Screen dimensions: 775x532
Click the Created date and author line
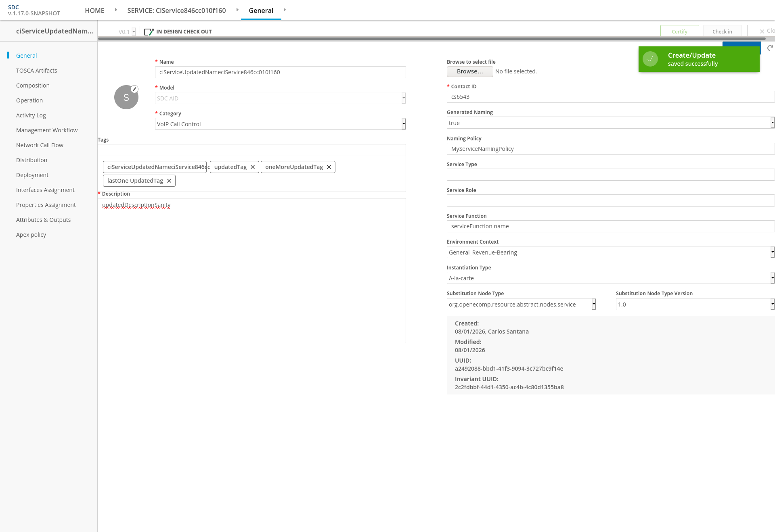pyautogui.click(x=492, y=332)
